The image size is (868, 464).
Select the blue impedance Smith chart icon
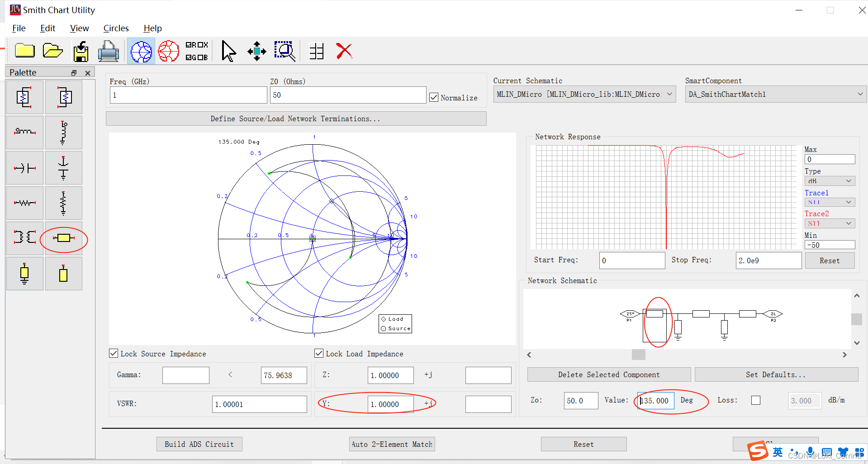141,51
